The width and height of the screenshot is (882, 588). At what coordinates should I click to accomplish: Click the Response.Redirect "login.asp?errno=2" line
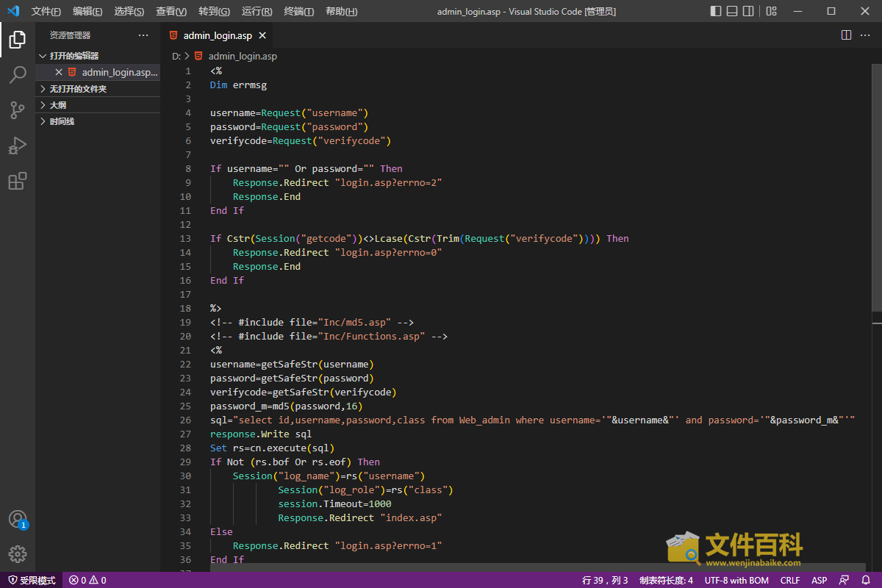tap(337, 182)
